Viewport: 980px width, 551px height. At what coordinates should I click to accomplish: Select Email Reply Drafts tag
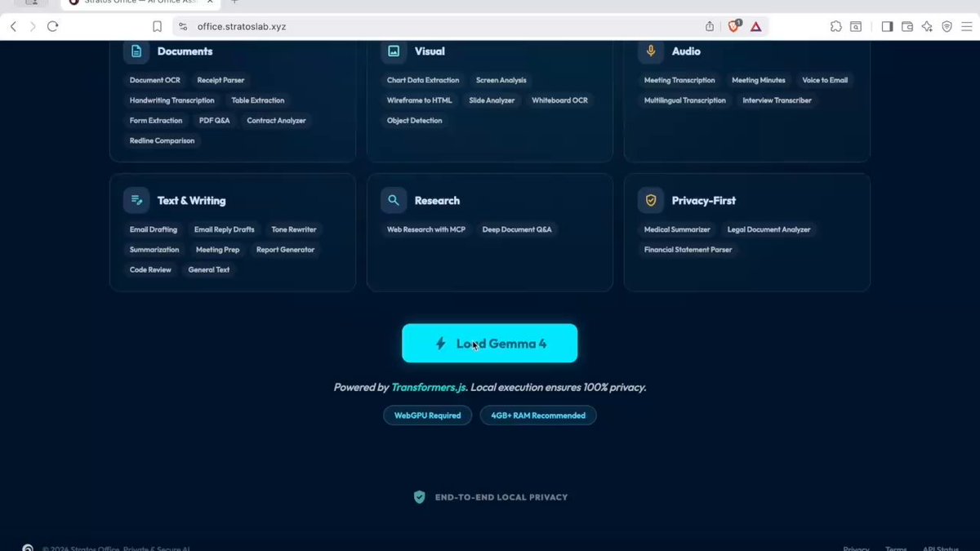point(224,229)
